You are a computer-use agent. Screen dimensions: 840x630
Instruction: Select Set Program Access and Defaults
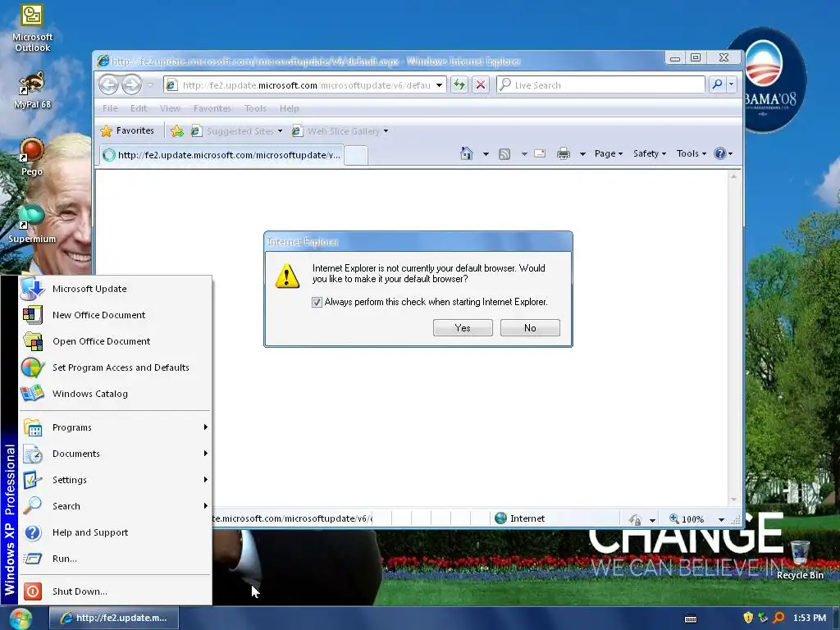(115, 367)
